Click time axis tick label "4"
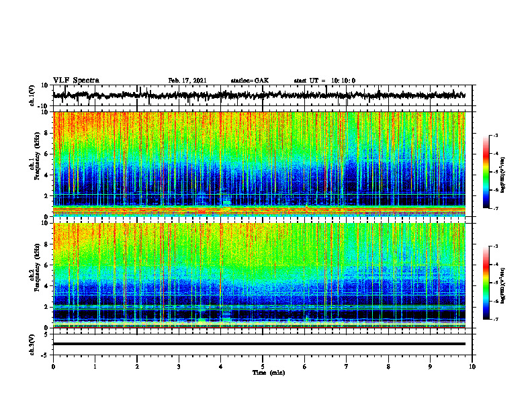The width and height of the screenshot is (532, 411). coord(221,367)
